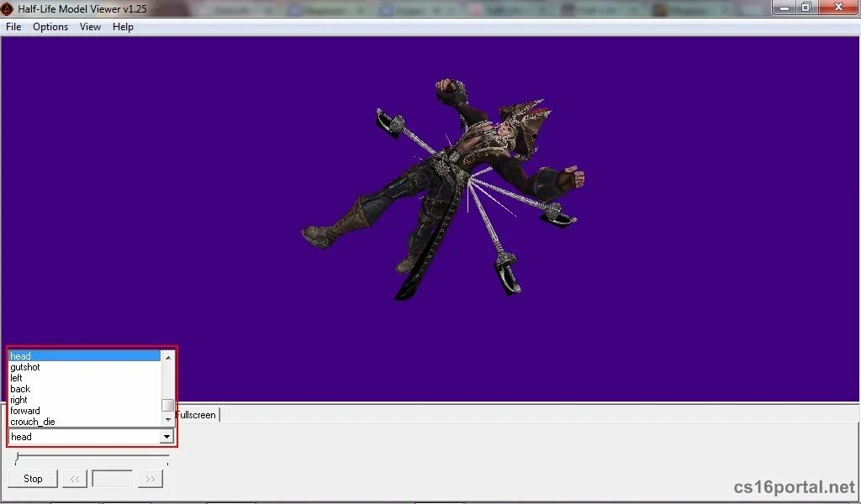Select 'gutshot' animation sequence
The width and height of the screenshot is (861, 504).
pos(85,367)
